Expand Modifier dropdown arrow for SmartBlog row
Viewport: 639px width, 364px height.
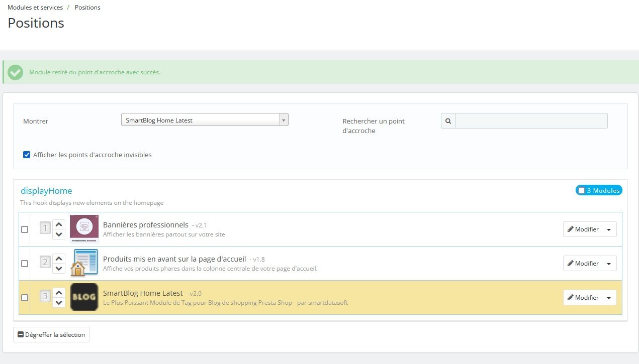(x=609, y=298)
